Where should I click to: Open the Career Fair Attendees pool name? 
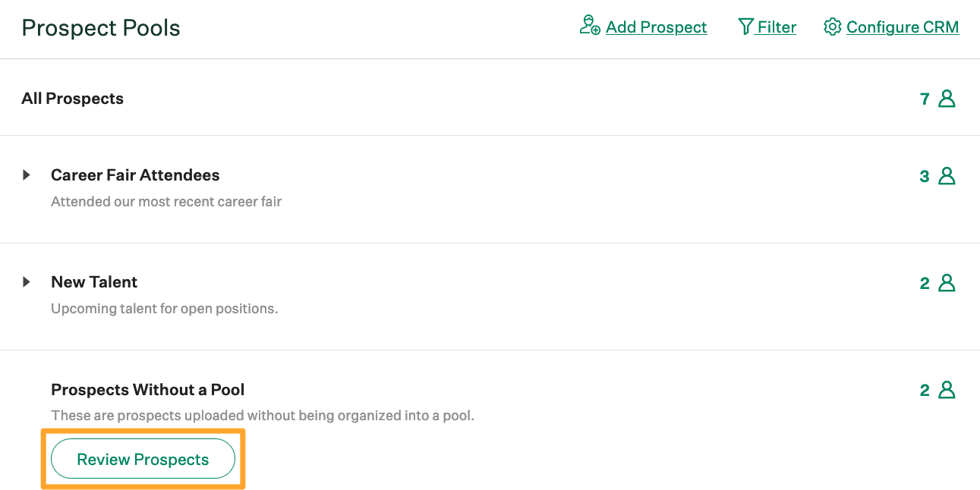[135, 174]
